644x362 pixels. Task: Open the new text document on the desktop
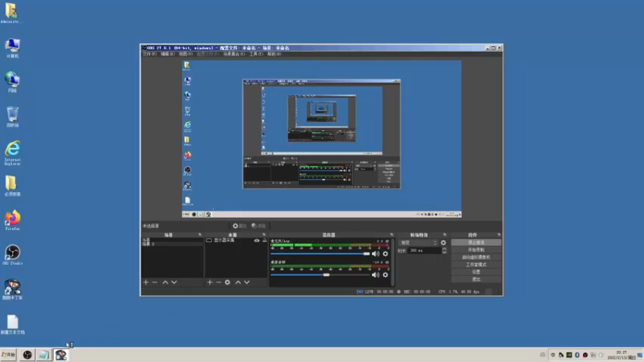12,324
